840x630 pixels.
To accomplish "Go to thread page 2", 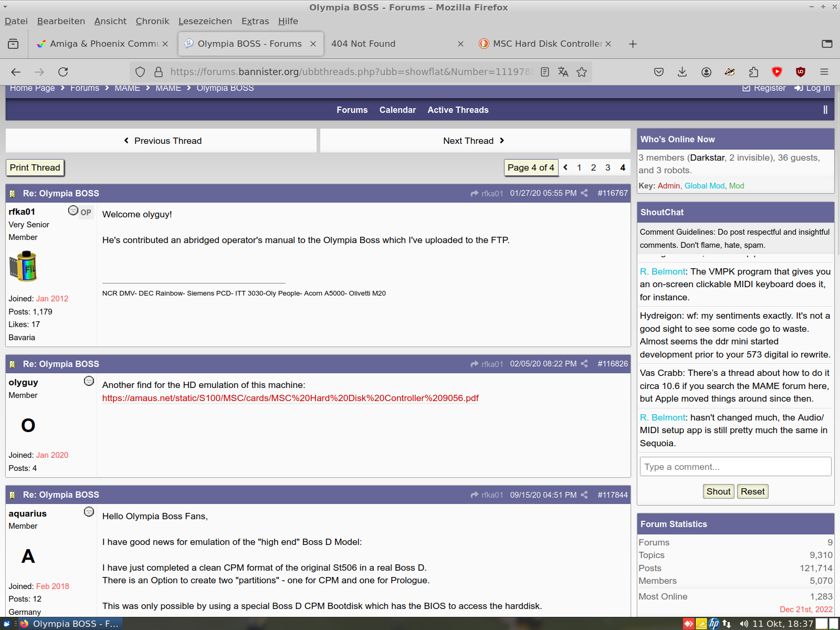I will point(593,167).
